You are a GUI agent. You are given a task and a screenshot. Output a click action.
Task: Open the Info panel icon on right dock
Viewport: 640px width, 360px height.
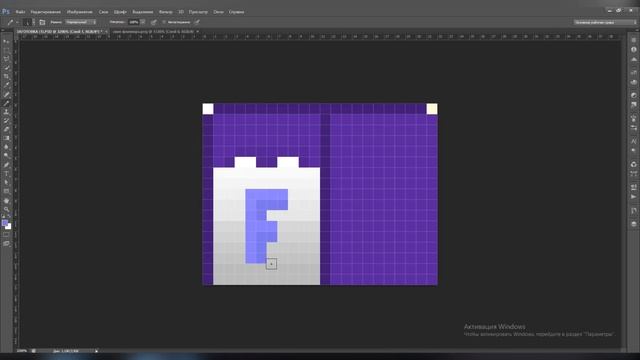633,50
